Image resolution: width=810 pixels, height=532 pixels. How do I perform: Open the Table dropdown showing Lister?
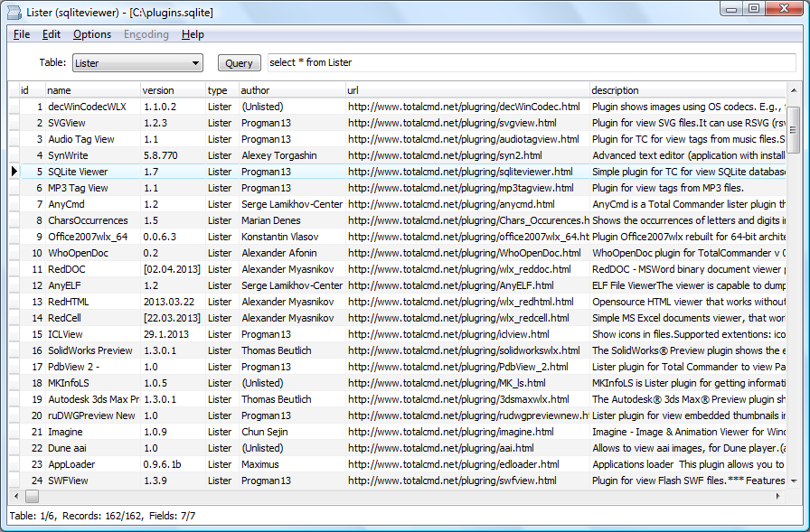[x=137, y=63]
